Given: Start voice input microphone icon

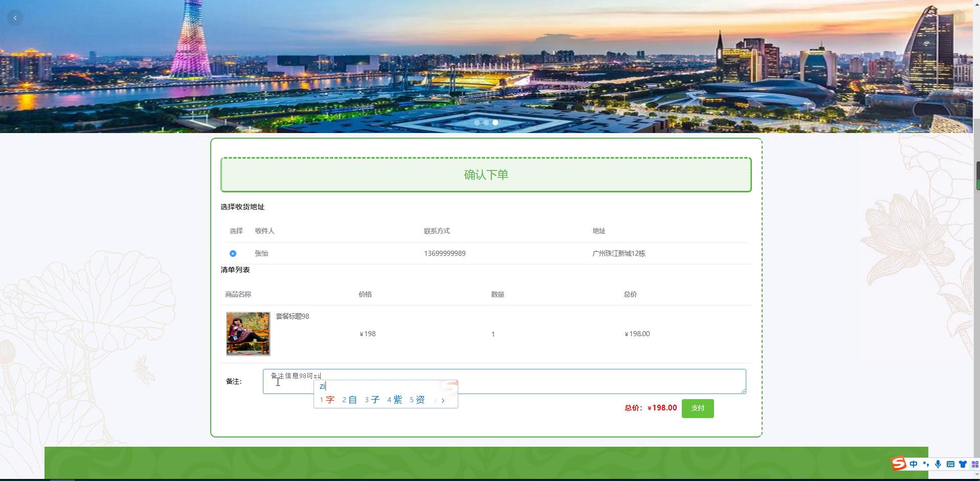Looking at the screenshot, I should click(x=938, y=464).
